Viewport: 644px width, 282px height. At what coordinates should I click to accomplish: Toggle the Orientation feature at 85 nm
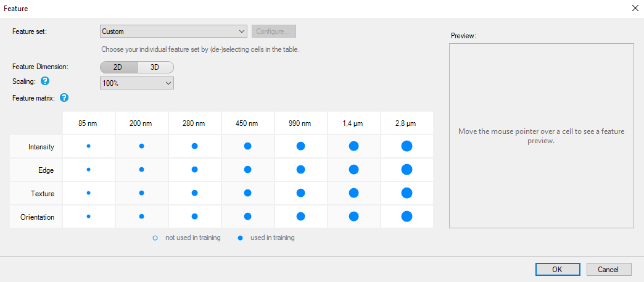pos(88,216)
